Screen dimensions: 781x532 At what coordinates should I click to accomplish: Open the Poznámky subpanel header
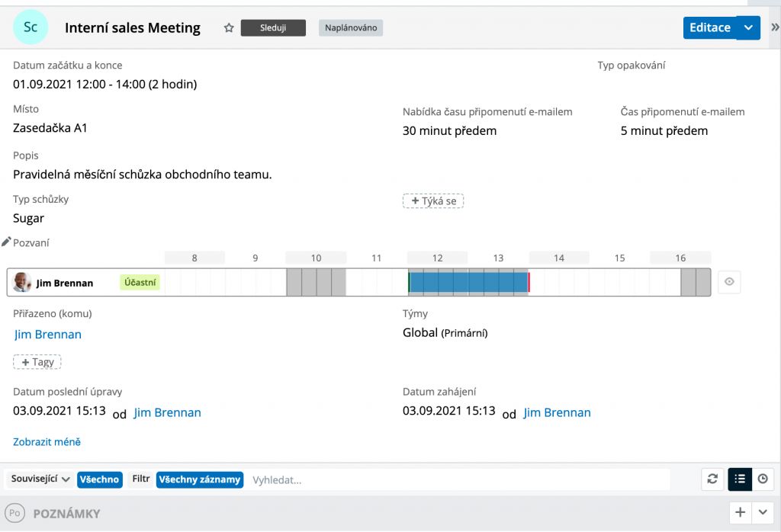coord(66,514)
